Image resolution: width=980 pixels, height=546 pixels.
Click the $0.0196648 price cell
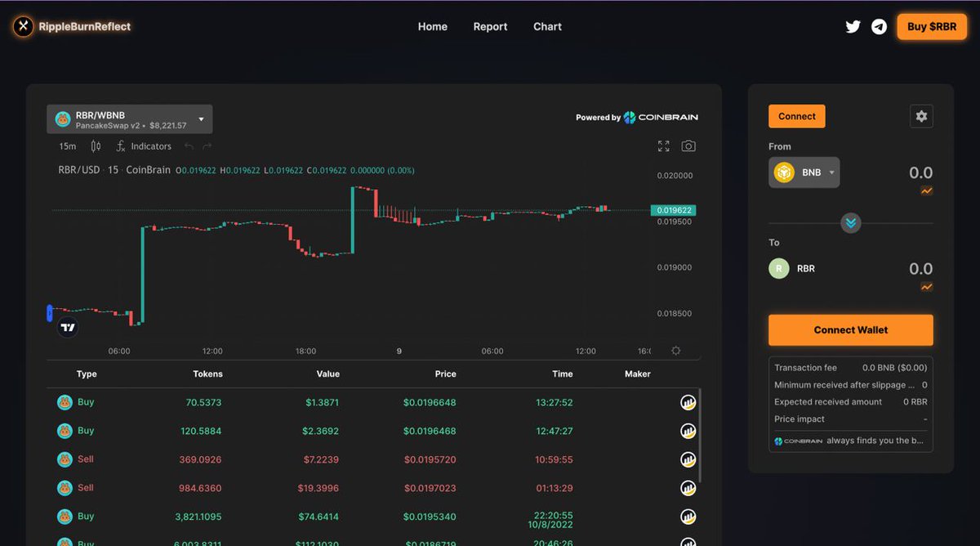430,402
